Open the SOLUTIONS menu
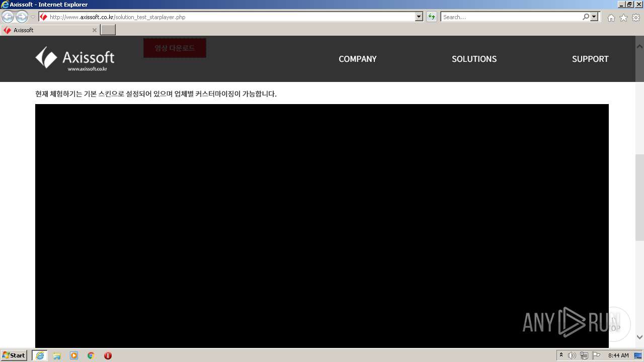Viewport: 644px width, 362px height. [474, 59]
